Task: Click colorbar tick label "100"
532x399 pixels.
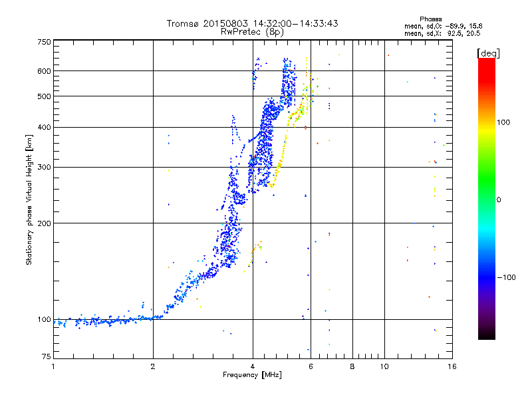Action: [503, 122]
